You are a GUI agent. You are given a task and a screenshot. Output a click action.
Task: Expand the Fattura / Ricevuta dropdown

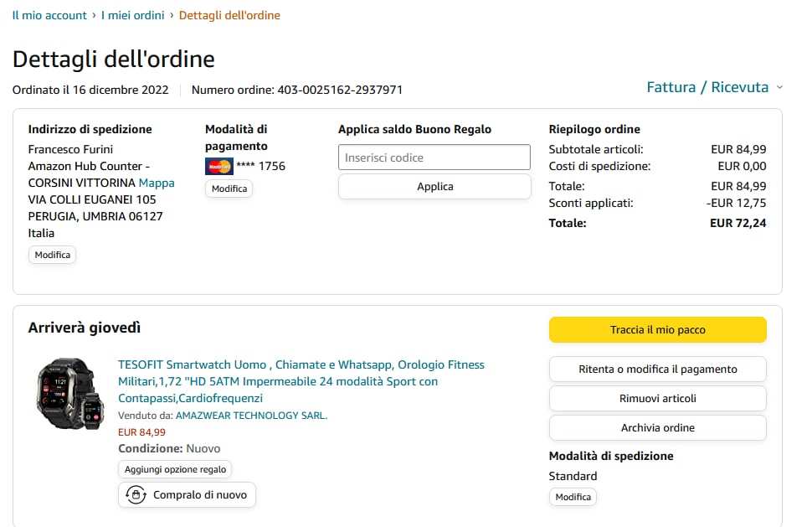click(714, 87)
